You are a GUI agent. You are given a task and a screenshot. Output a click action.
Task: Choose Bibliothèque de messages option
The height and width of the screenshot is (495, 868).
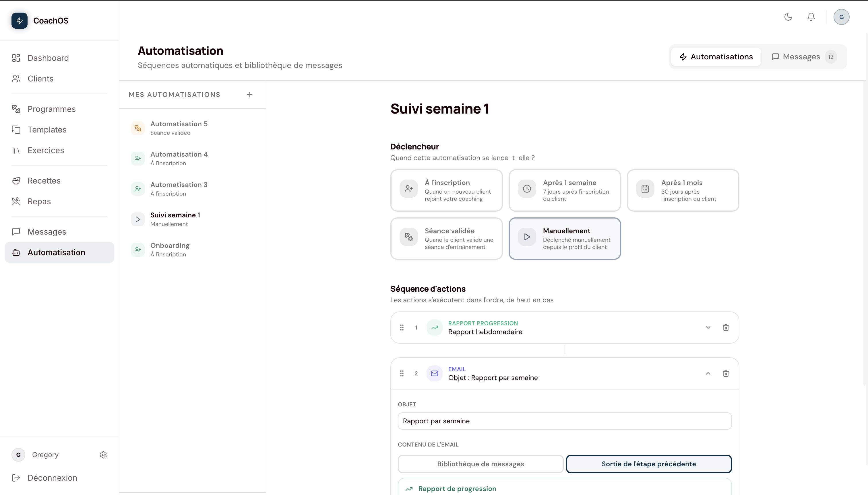[x=480, y=464]
